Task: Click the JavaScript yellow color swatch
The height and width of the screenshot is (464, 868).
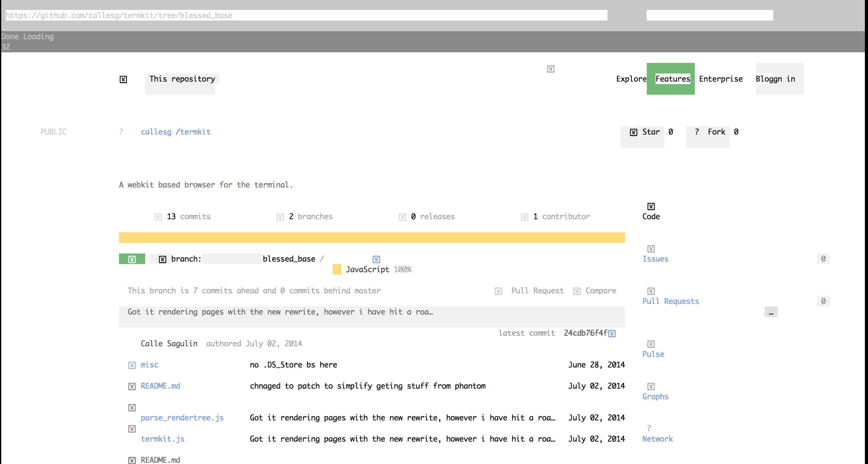Action: [337, 269]
